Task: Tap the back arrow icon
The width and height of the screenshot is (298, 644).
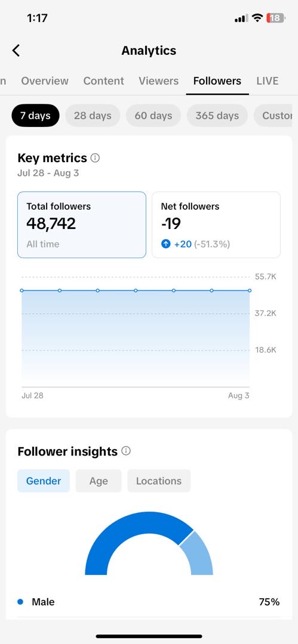Action: click(16, 51)
